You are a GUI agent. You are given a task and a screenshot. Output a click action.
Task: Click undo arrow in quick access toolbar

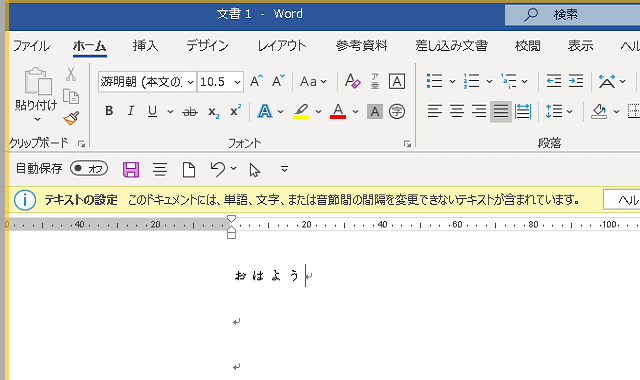pos(218,169)
